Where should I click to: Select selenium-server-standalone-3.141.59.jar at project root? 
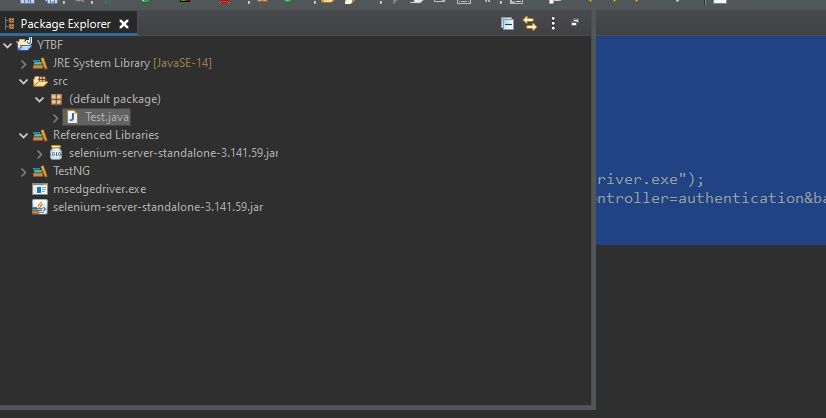[x=158, y=207]
